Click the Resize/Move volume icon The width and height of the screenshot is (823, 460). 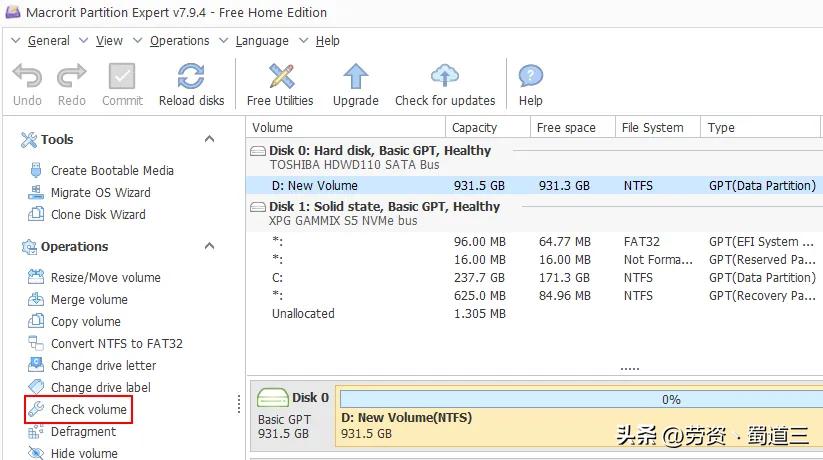tap(36, 277)
